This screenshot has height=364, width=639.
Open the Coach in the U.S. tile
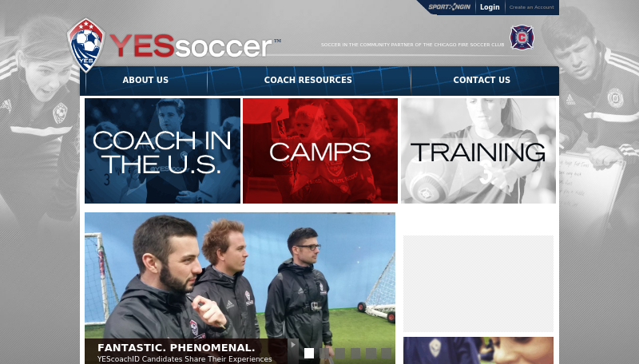coord(163,151)
